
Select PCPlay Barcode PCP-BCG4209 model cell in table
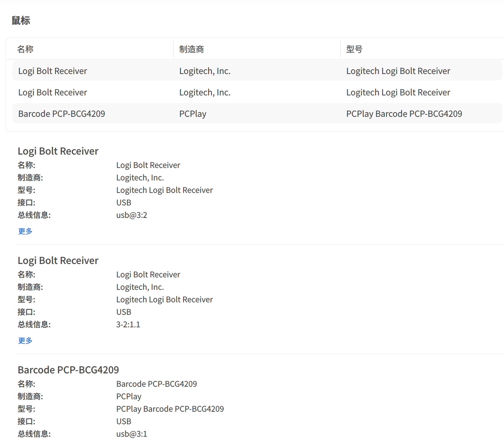pos(404,114)
